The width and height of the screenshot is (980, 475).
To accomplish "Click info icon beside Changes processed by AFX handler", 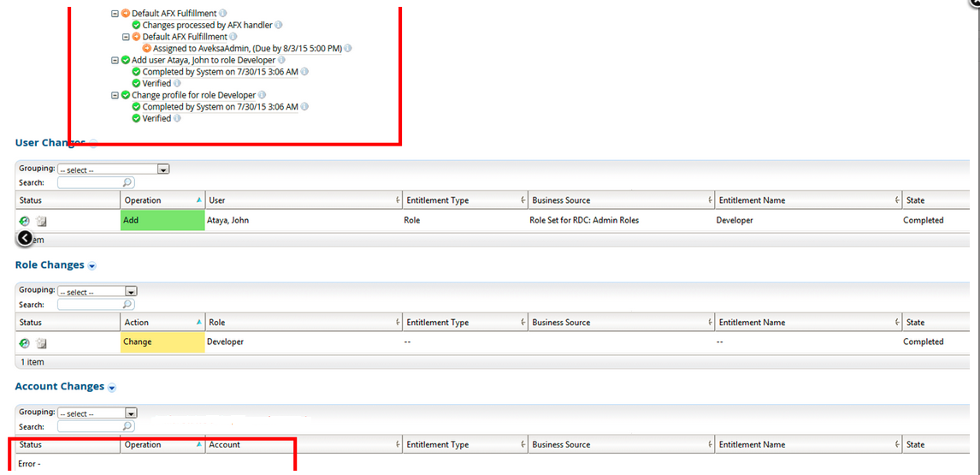I will click(279, 26).
